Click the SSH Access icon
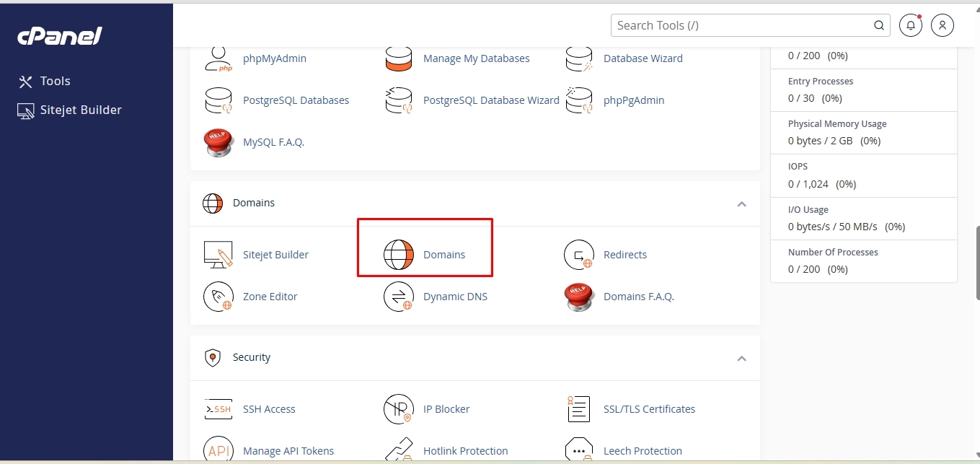Image resolution: width=980 pixels, height=464 pixels. pos(218,409)
